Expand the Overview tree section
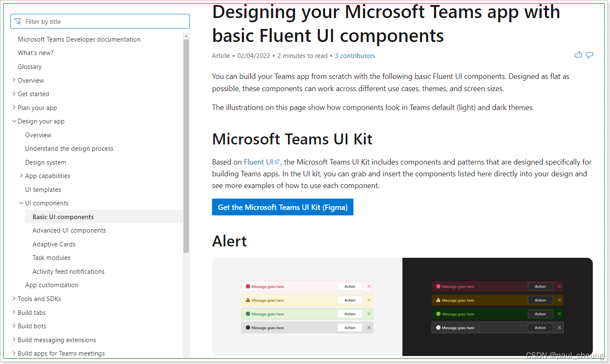Viewport: 610px width, 364px height. point(14,80)
